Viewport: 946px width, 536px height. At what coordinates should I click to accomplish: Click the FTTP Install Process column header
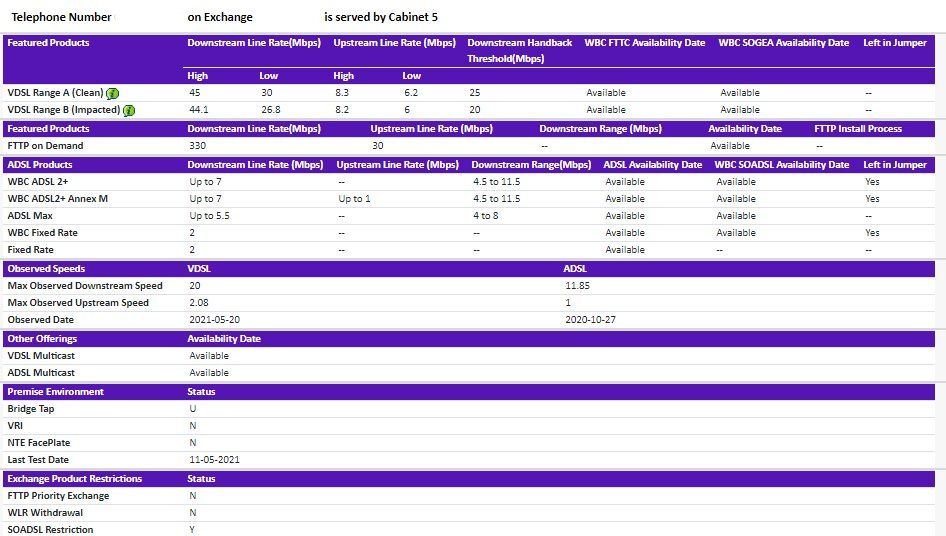(x=857, y=129)
